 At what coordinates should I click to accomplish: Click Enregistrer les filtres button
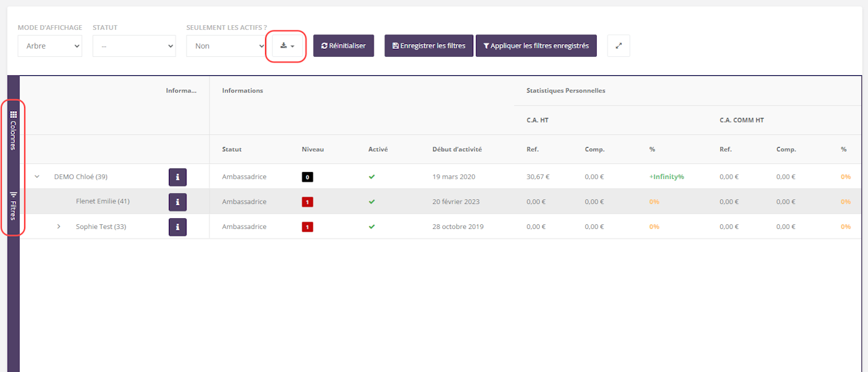click(x=429, y=46)
